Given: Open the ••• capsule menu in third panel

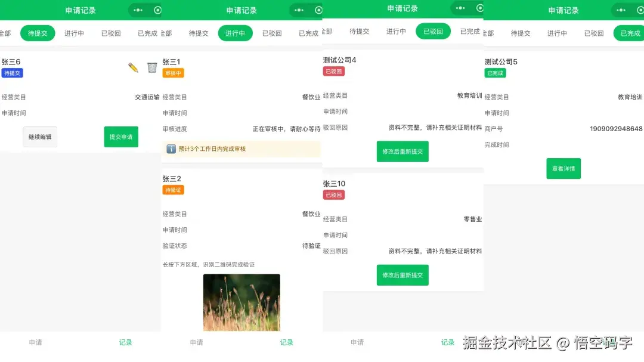Looking at the screenshot, I should [460, 8].
